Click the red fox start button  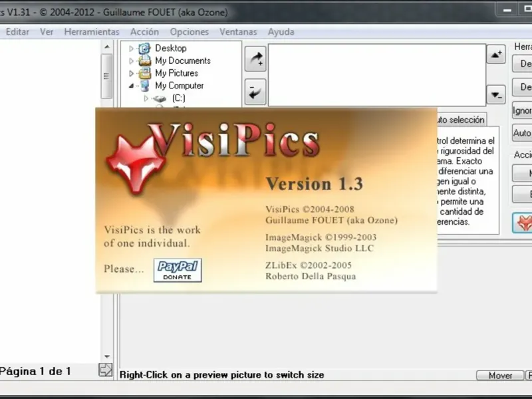click(x=523, y=223)
